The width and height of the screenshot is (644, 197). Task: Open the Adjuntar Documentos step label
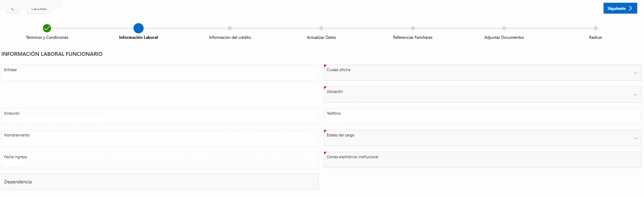click(504, 37)
